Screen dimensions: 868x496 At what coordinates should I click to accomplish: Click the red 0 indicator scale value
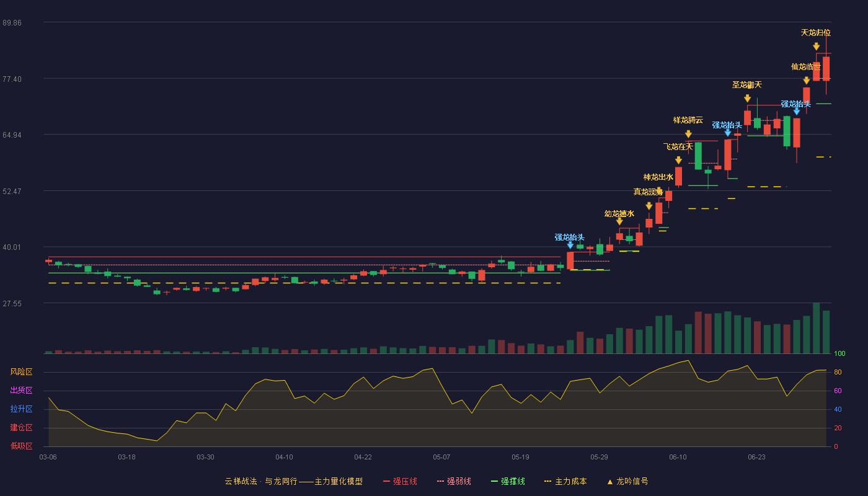click(x=836, y=446)
